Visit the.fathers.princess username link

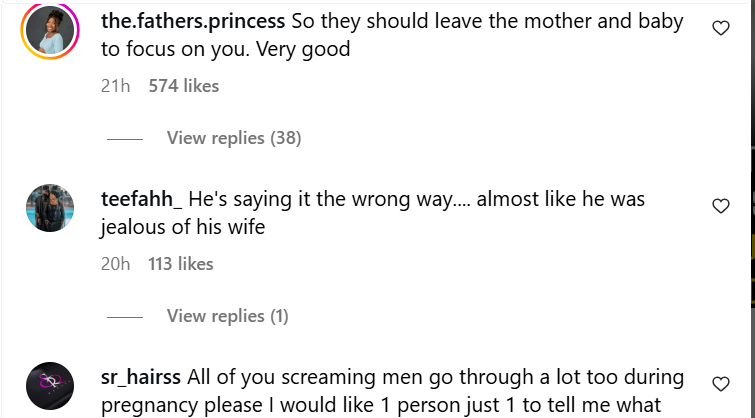[193, 21]
